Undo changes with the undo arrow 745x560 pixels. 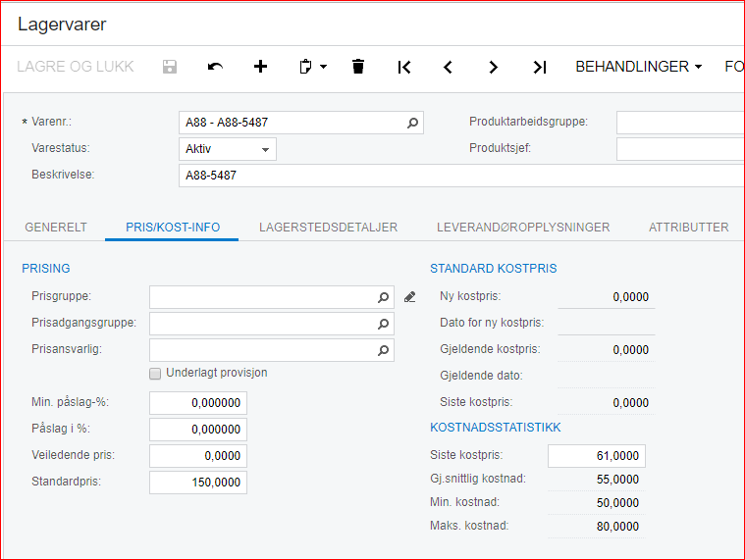tap(215, 67)
